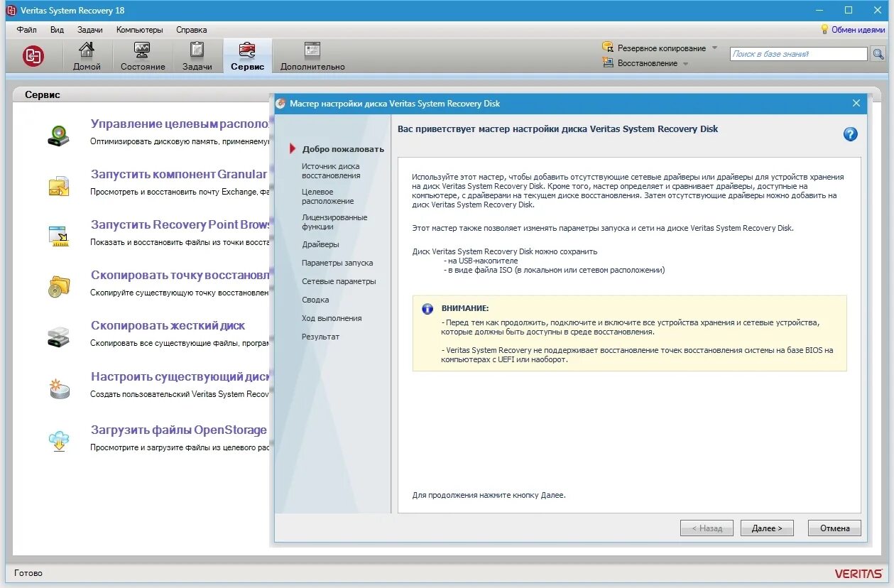Screen dimensions: 894x588
Task: Click the wizard title bar disc icon
Action: (x=280, y=103)
